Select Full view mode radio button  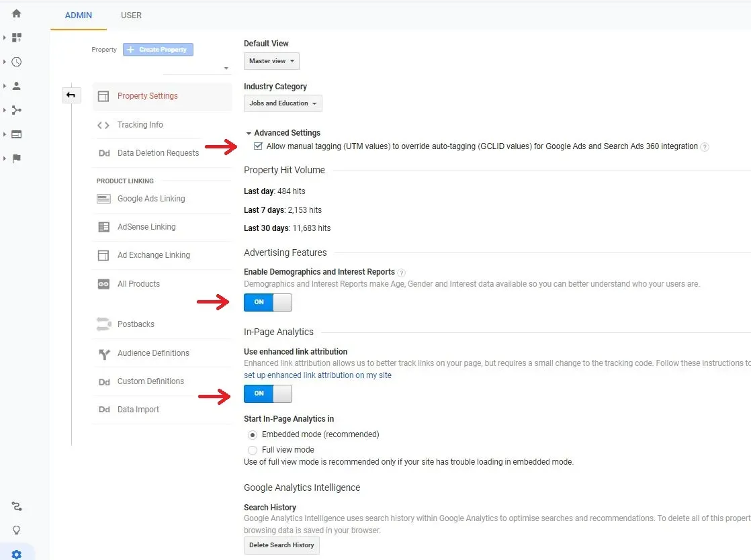(253, 450)
